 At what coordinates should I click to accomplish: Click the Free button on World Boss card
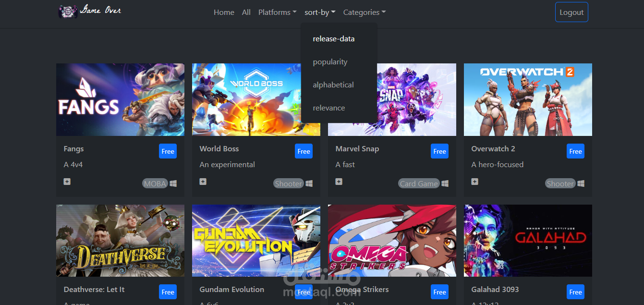click(x=304, y=151)
